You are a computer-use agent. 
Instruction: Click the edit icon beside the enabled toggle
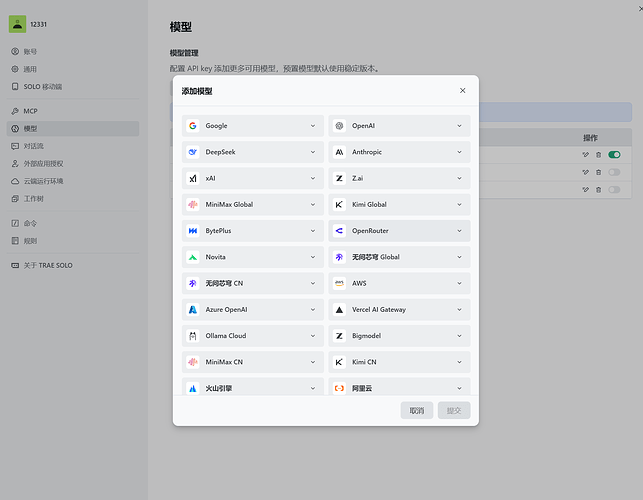tap(586, 155)
